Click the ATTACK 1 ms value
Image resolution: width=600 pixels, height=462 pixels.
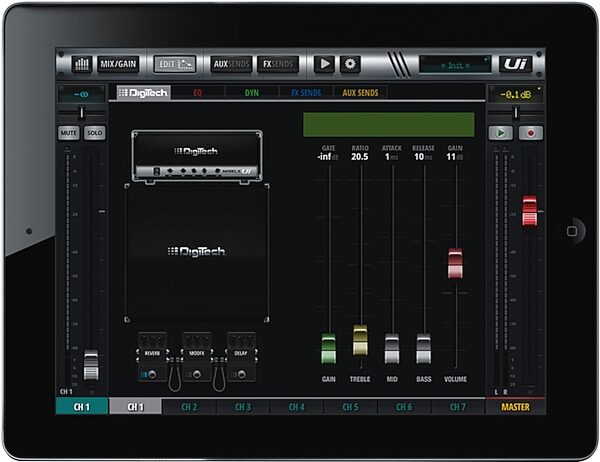click(391, 157)
